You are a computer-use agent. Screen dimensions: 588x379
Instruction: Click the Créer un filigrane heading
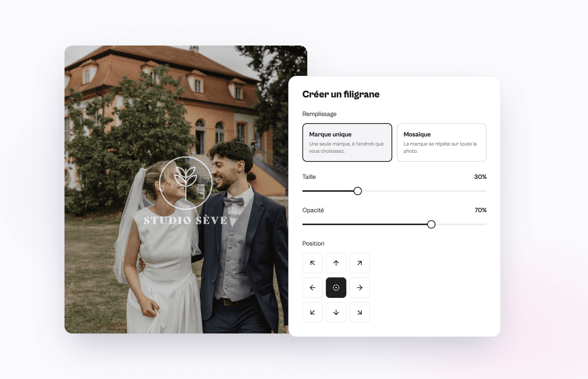[341, 94]
